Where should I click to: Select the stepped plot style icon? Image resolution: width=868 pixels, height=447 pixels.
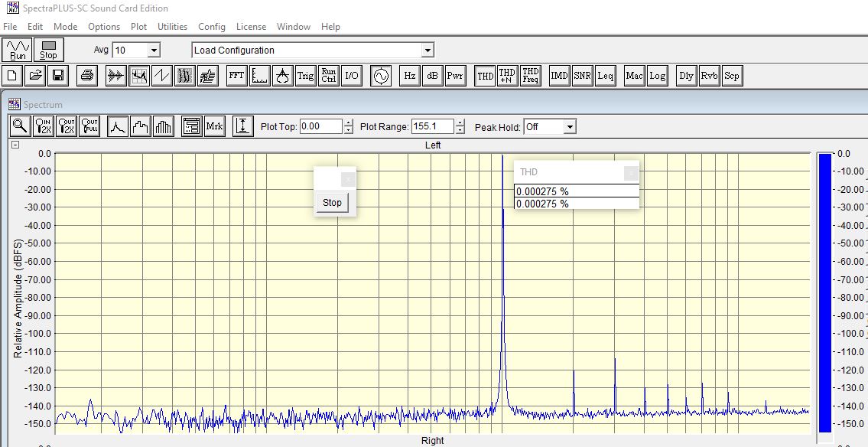pyautogui.click(x=140, y=126)
